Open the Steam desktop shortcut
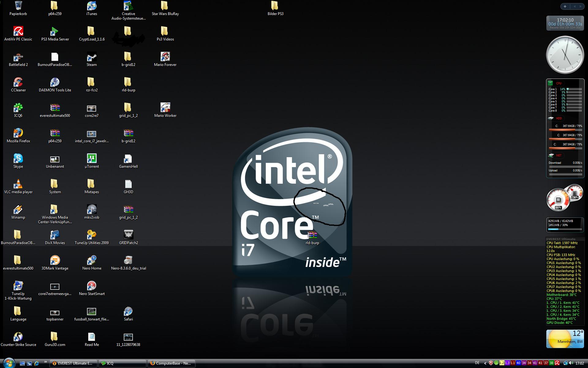The width and height of the screenshot is (588, 368). [92, 57]
